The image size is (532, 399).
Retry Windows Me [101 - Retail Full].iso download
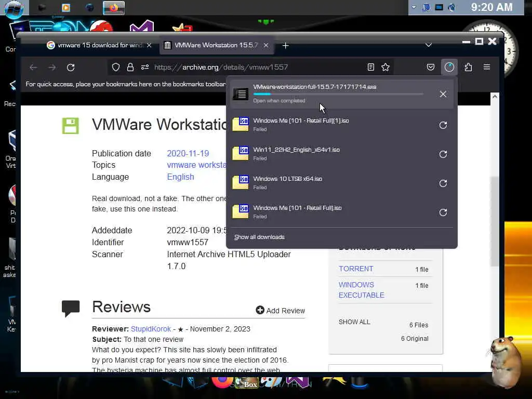[x=443, y=212]
